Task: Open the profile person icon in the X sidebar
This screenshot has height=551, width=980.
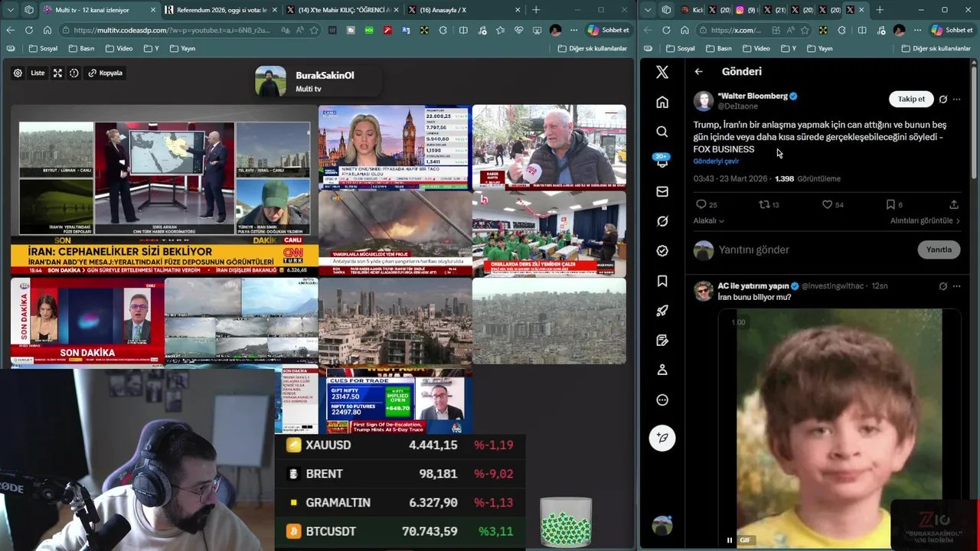Action: tap(662, 370)
